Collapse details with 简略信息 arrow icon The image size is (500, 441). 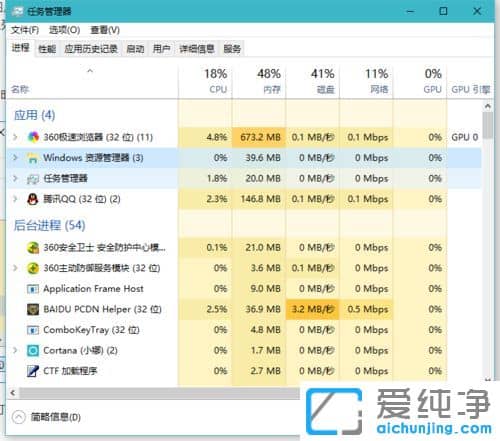click(19, 417)
